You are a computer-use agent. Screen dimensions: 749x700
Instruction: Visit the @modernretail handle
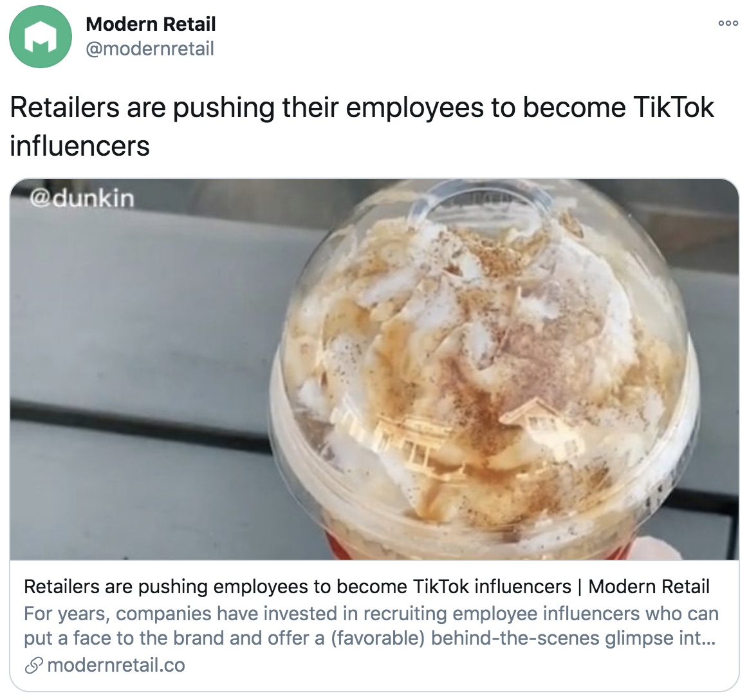pyautogui.click(x=149, y=49)
